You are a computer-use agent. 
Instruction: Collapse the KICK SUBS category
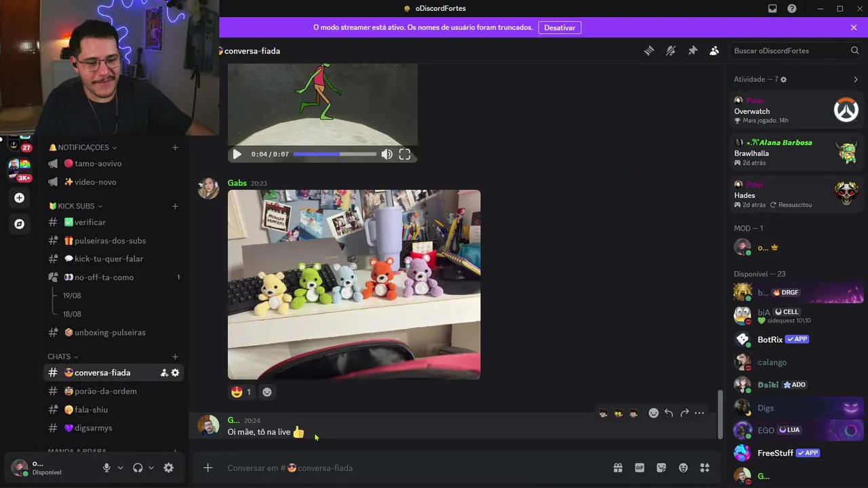pos(75,206)
